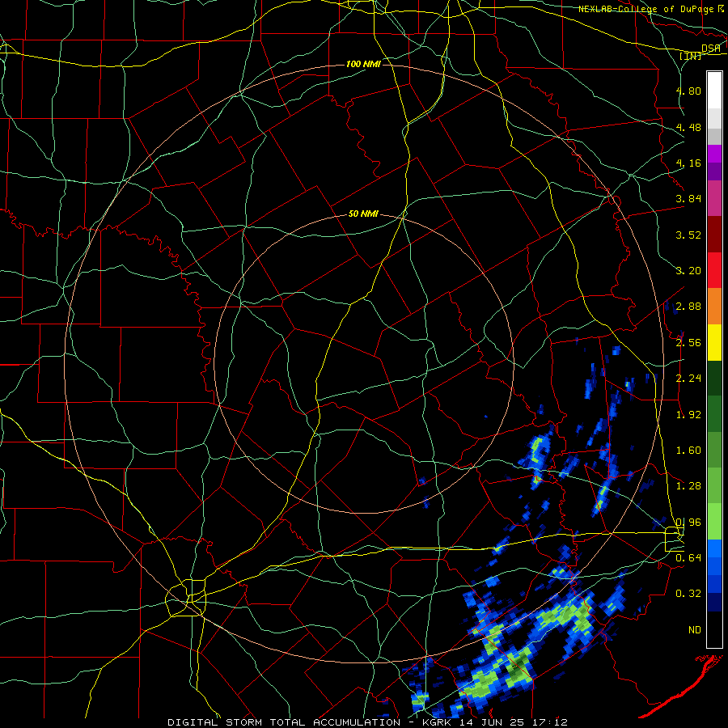Screen dimensions: 728x728
Task: Click the DSA product label
Action: click(711, 48)
